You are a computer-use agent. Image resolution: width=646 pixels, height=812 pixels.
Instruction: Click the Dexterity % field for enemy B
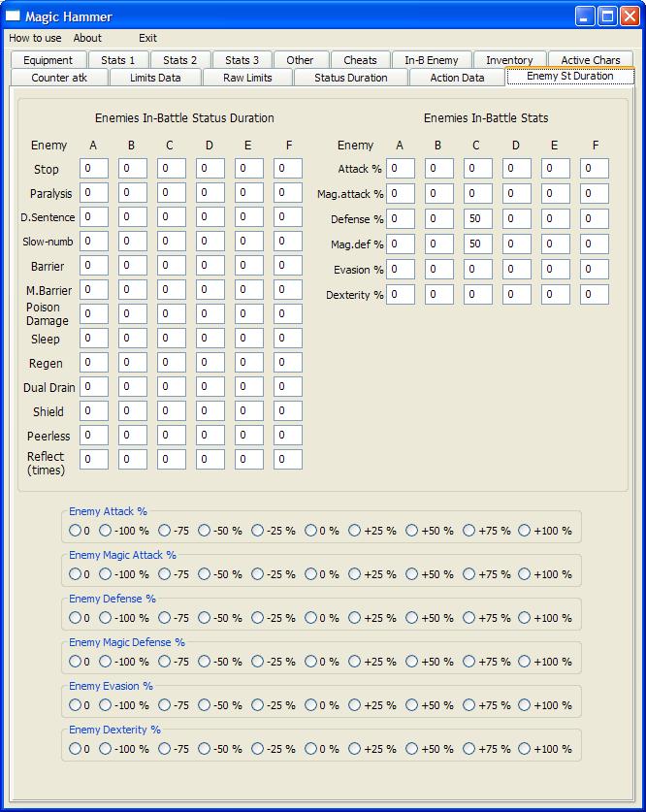pos(439,295)
